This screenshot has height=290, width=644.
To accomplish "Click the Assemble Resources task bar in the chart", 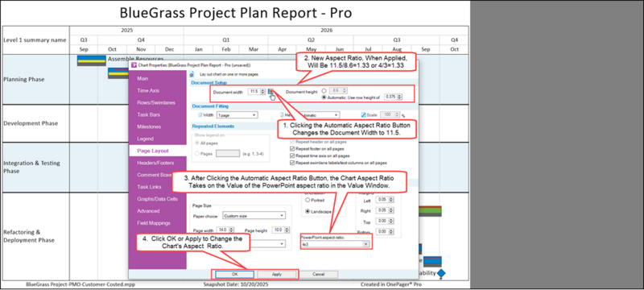I will tap(92, 60).
